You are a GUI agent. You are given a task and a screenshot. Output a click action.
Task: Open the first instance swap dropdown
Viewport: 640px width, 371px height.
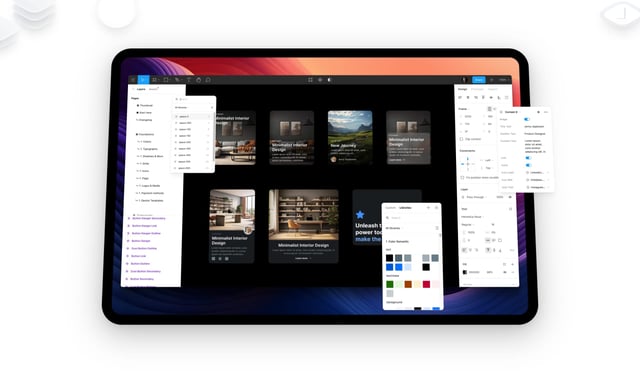coord(537,173)
